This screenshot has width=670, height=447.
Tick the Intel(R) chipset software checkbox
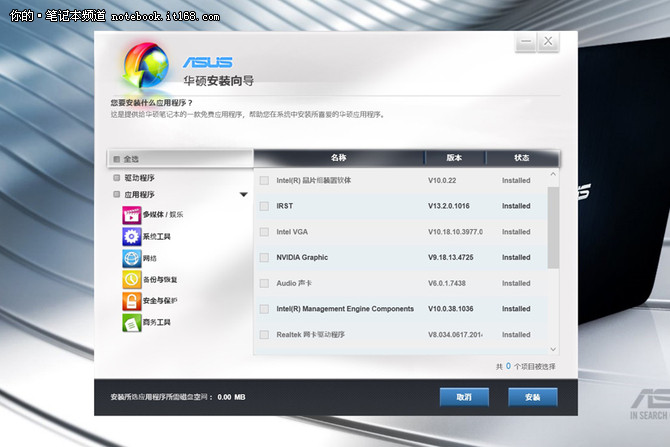(x=264, y=180)
